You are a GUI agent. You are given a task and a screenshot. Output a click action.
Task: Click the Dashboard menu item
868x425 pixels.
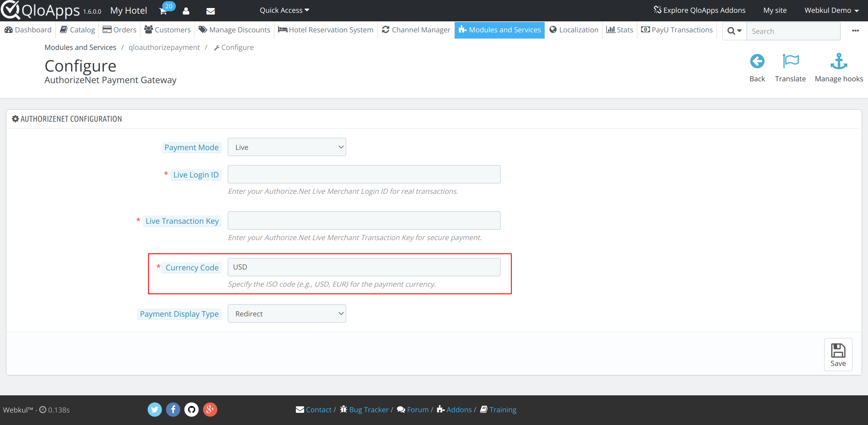click(29, 30)
